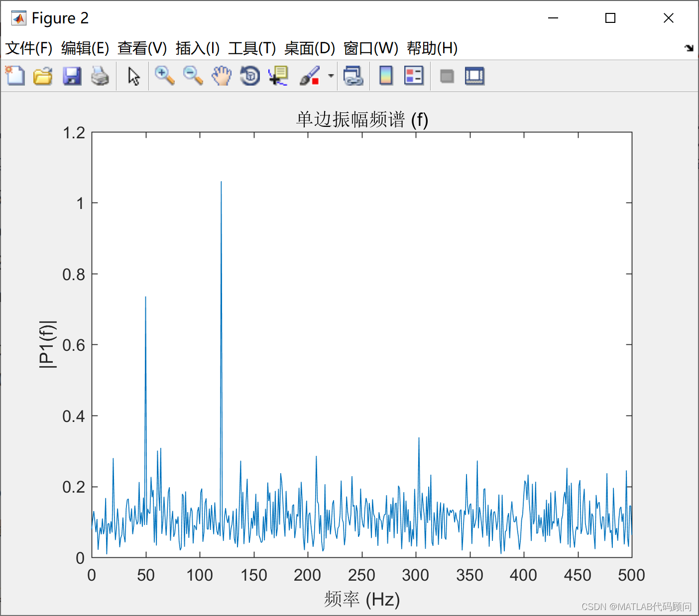Click Show Plot Tools and Dock Figure
Screen dimensions: 699x616
click(474, 76)
